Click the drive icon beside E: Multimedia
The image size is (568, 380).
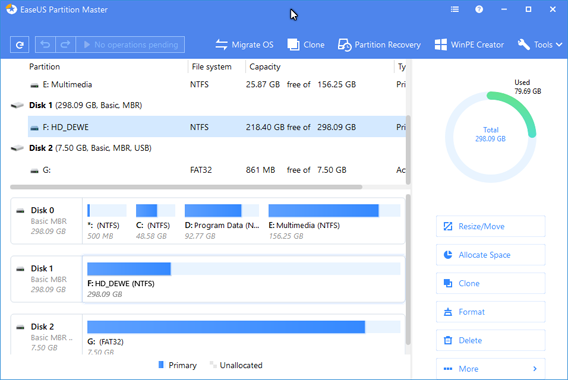pyautogui.click(x=34, y=85)
